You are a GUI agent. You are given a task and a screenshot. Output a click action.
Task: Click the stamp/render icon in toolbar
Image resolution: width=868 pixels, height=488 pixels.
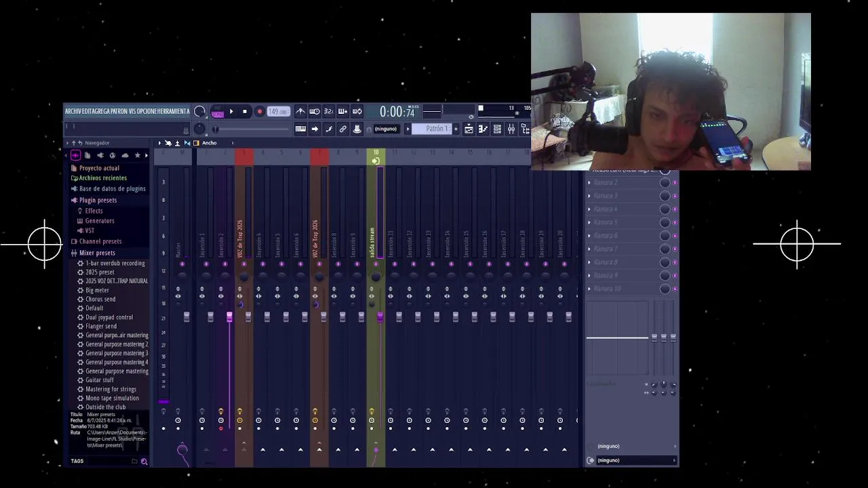[357, 129]
